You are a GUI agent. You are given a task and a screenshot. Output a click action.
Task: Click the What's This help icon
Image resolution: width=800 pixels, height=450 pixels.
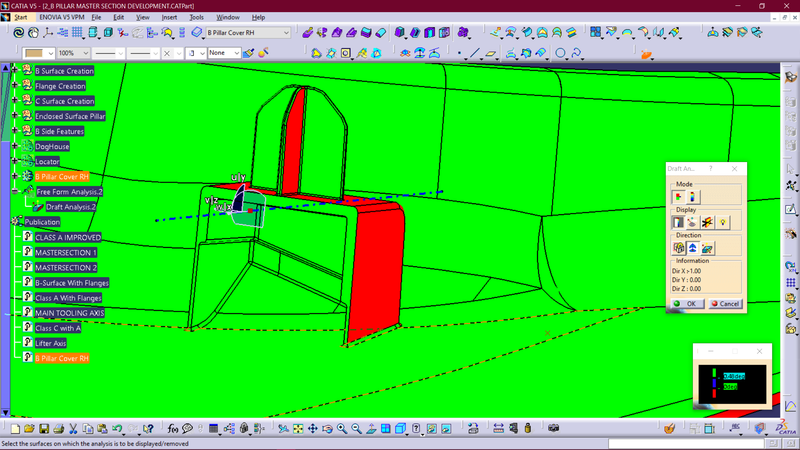(148, 429)
